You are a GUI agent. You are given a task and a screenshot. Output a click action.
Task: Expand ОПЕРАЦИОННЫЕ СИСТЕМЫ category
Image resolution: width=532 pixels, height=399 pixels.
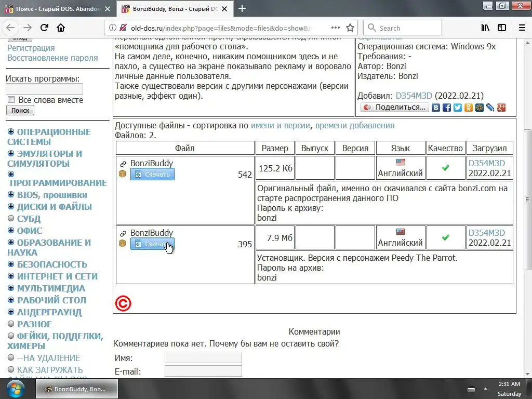[11, 131]
